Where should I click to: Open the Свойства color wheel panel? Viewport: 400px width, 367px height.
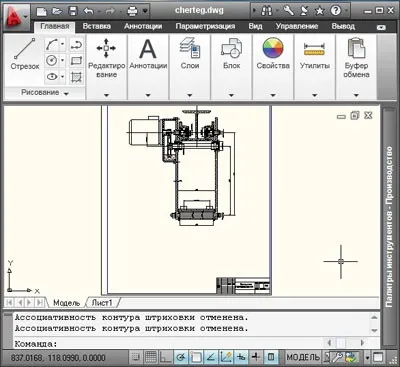(273, 48)
